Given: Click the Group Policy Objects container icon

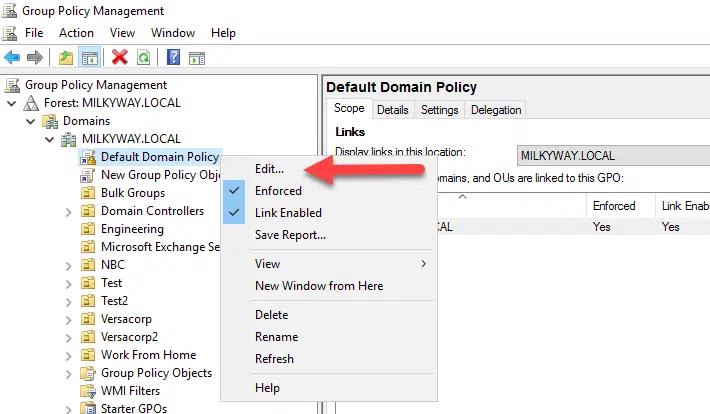Looking at the screenshot, I should point(88,373).
